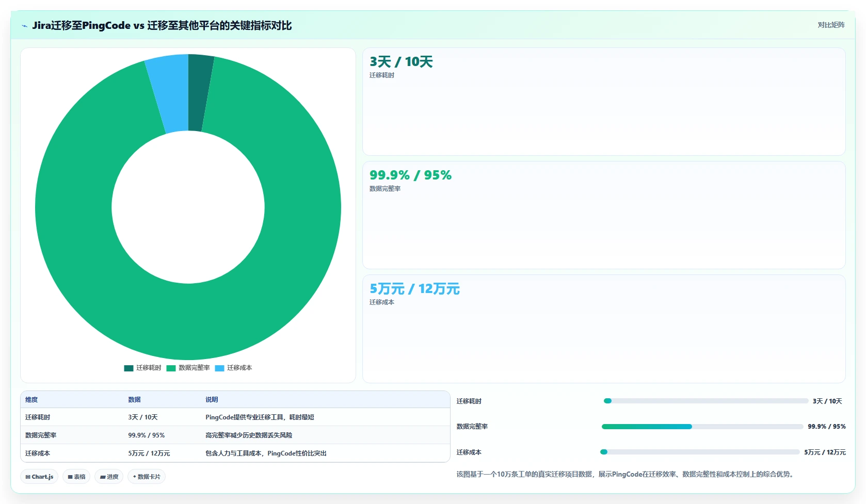Click the 99.9% / 95% card heading

click(410, 175)
